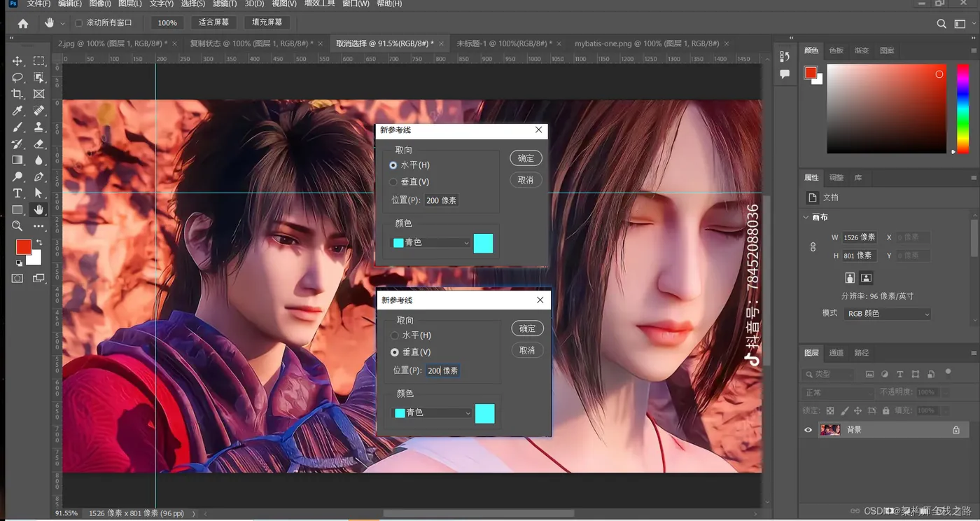This screenshot has height=521, width=980.
Task: Select the Frame tool
Action: coord(38,94)
